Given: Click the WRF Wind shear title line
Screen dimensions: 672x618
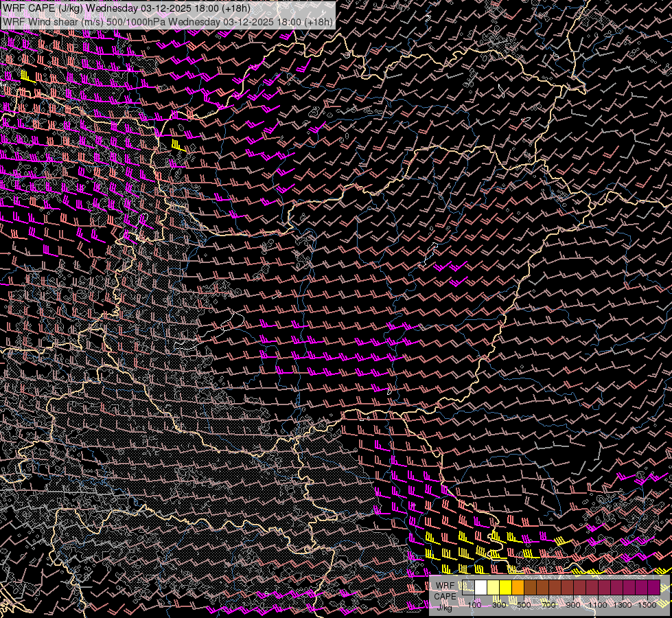Looking at the screenshot, I should tap(167, 21).
